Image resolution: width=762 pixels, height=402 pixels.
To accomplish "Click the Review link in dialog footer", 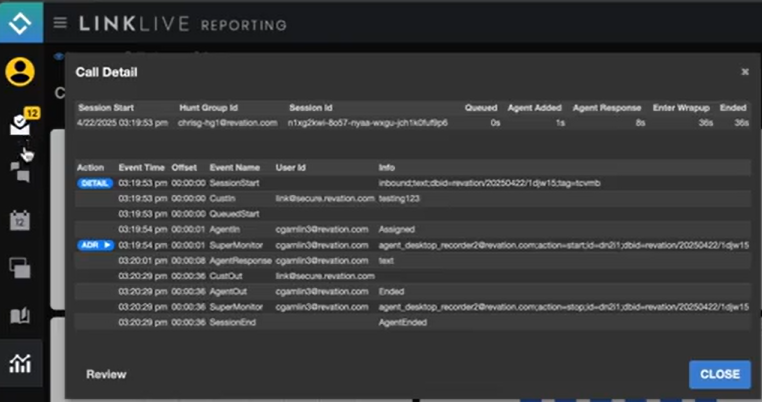I will click(106, 374).
